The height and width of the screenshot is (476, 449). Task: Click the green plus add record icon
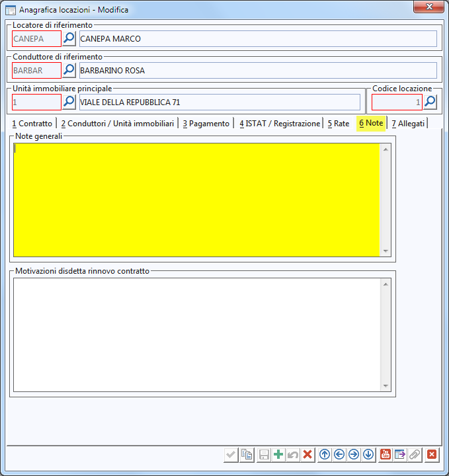point(278,454)
